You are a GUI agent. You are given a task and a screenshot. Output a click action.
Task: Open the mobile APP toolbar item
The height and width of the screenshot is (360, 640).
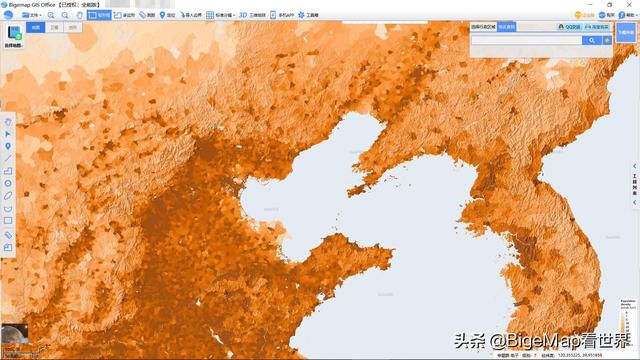click(x=282, y=15)
